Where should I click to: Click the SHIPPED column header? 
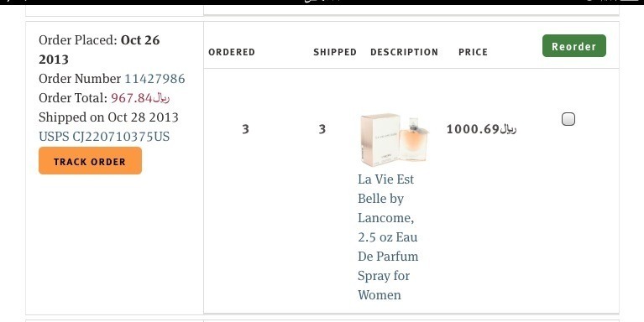click(335, 52)
